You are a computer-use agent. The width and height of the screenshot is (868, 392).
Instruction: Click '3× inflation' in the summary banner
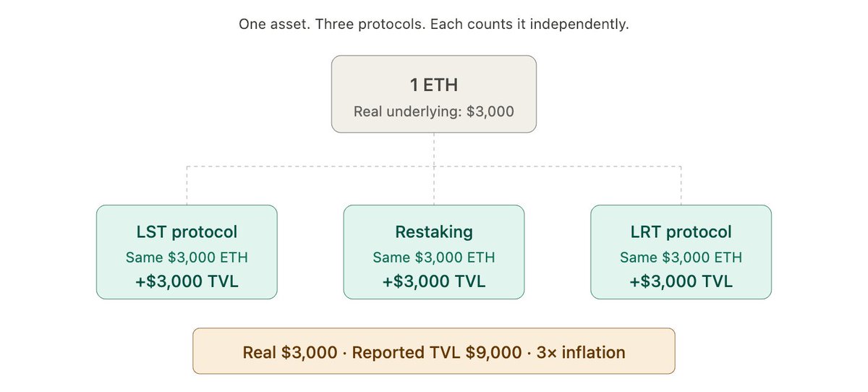pos(581,353)
